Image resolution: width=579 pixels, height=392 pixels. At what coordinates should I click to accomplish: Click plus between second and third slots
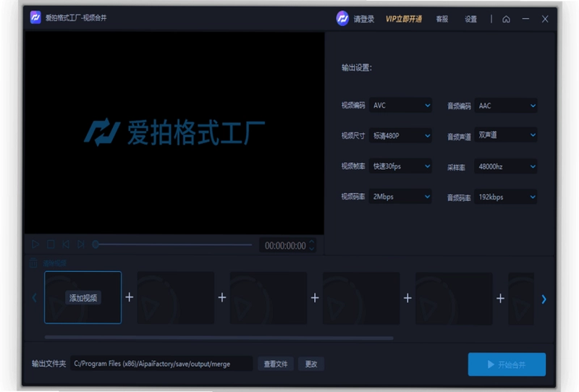[x=222, y=297]
